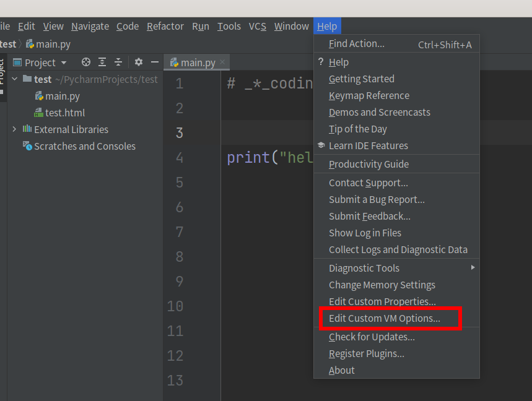The width and height of the screenshot is (532, 401).
Task: Click the External Libraries icon
Action: (x=27, y=129)
